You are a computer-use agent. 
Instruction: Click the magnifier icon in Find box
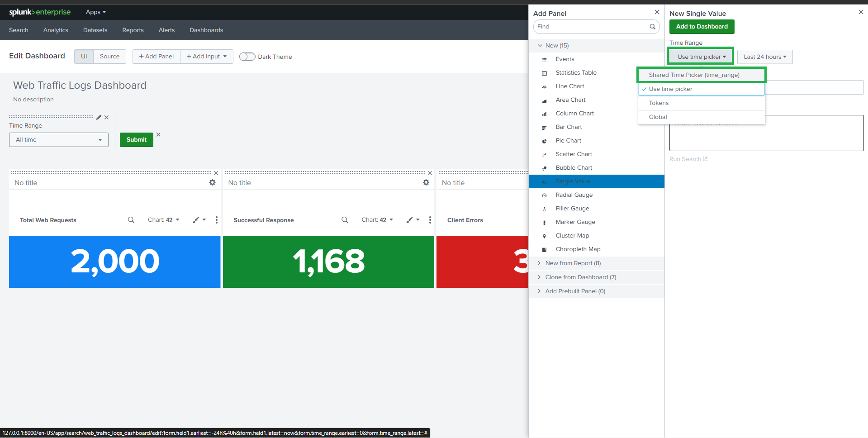[652, 27]
